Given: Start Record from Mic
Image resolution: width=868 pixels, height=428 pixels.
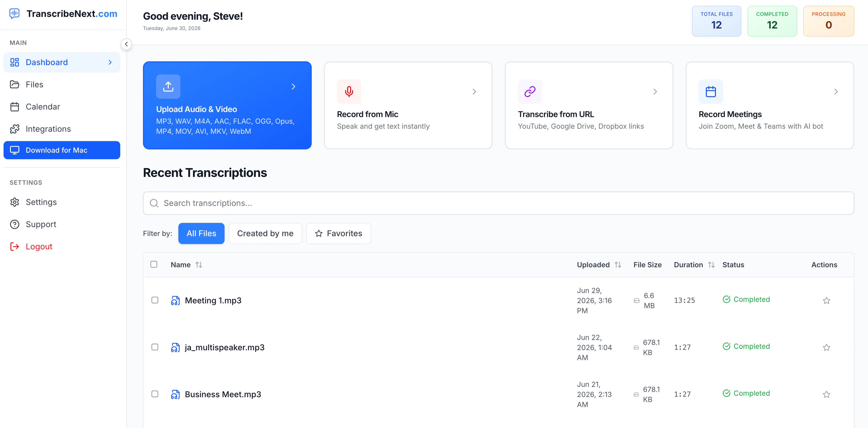Looking at the screenshot, I should point(408,105).
